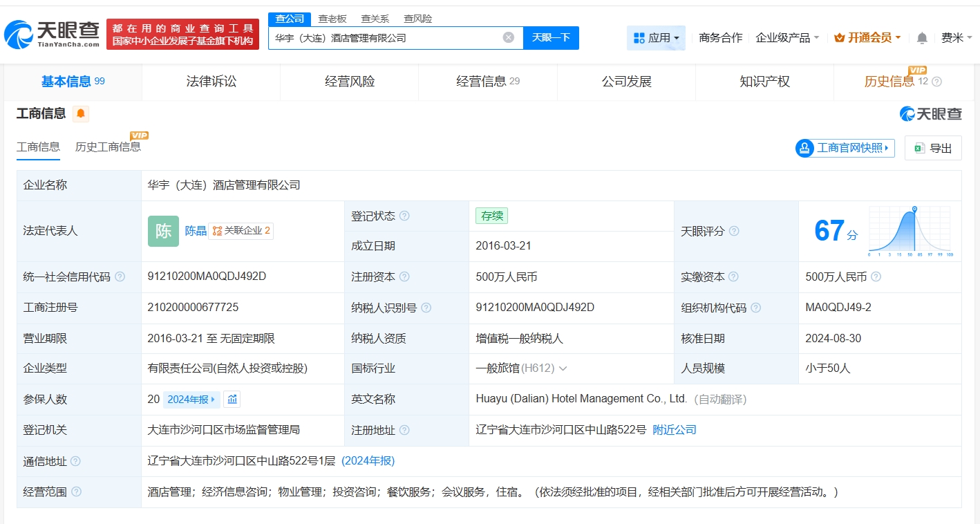This screenshot has width=980, height=524.
Task: Switch to the 经营信息 tab
Action: [488, 82]
